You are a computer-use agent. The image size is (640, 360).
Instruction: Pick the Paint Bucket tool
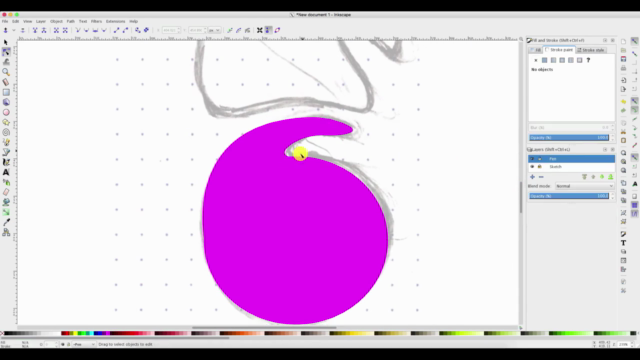6,202
